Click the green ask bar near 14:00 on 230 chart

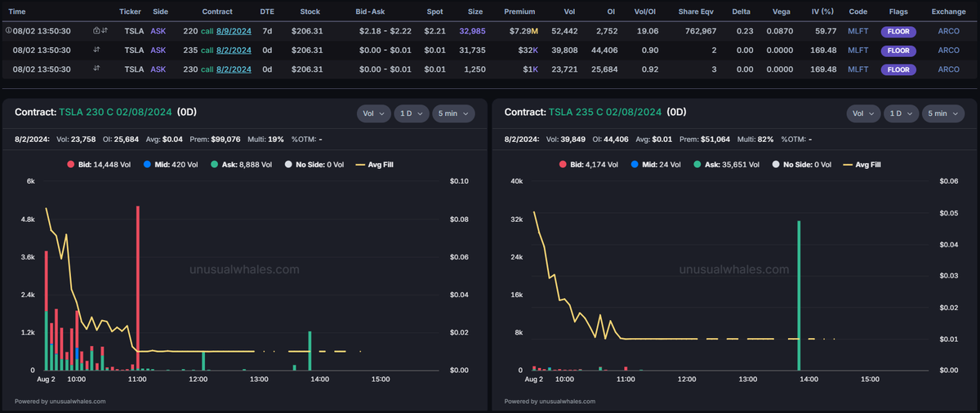click(310, 351)
